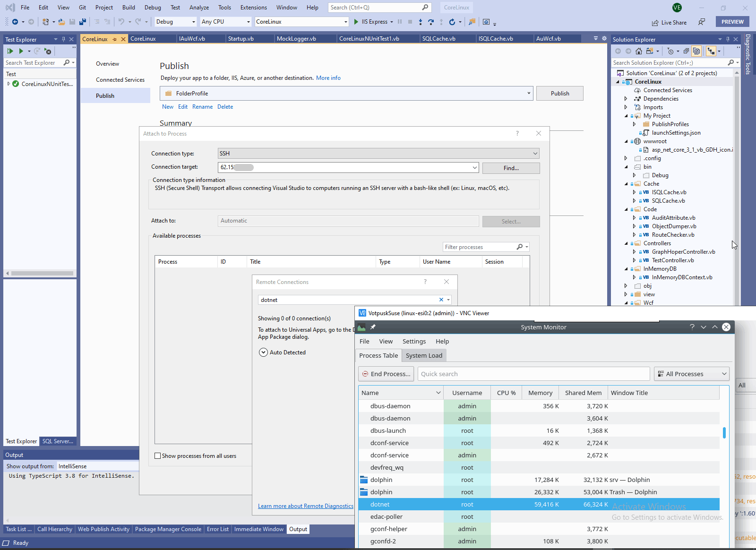The width and height of the screenshot is (756, 550).
Task: Toggle Show All Files in Solution Explorer
Action: (696, 51)
